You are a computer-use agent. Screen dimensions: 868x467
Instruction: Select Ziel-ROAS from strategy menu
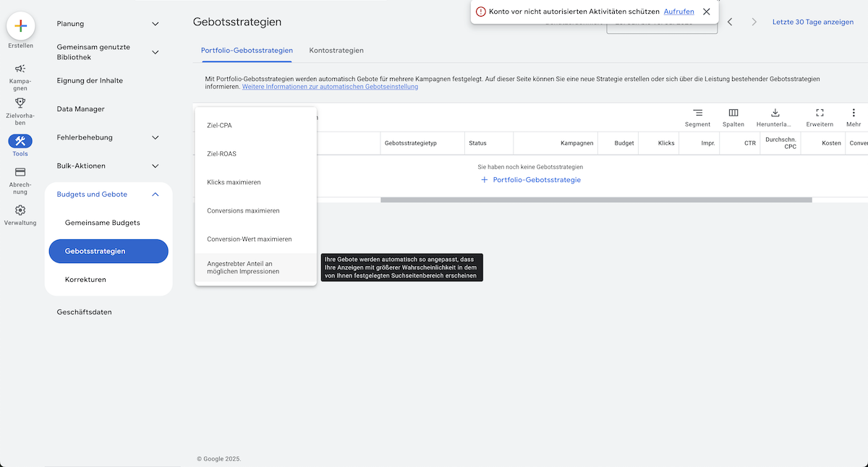256,153
